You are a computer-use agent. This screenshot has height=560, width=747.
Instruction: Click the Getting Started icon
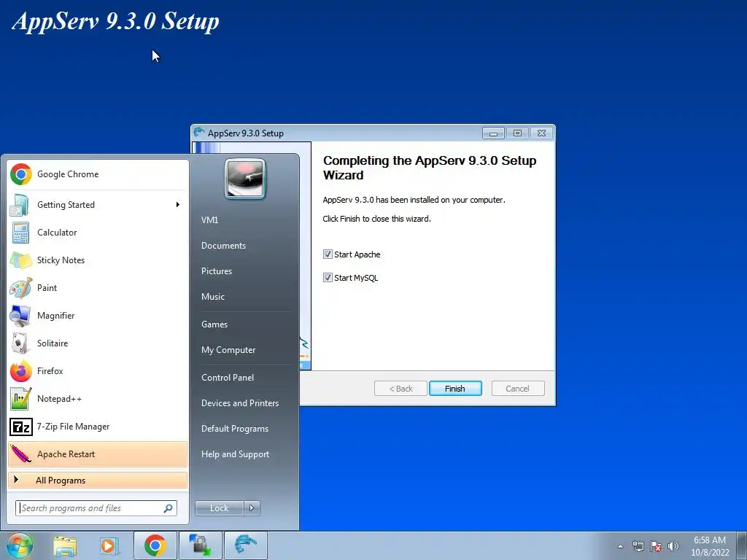tap(20, 205)
